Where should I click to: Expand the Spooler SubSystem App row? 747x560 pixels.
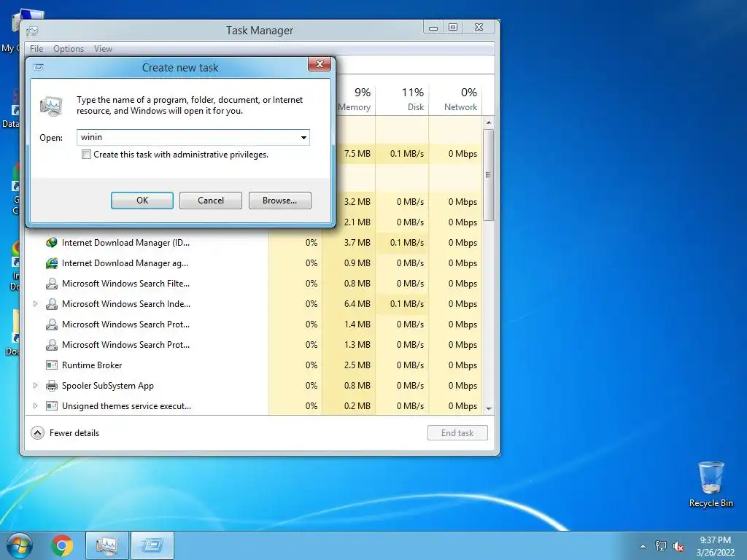pyautogui.click(x=35, y=385)
